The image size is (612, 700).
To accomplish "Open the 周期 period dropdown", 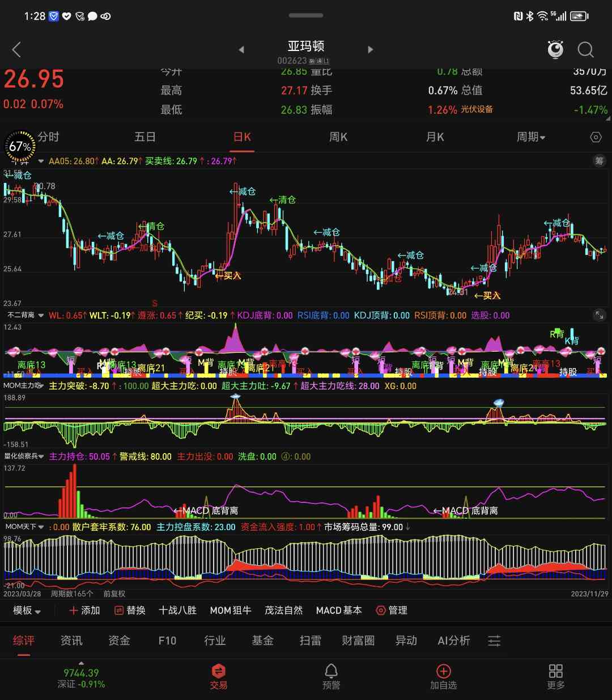I will 530,137.
